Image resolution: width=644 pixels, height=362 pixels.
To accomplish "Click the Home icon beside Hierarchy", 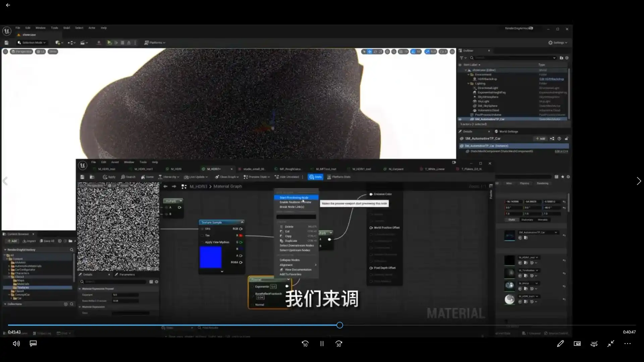I will point(147,177).
